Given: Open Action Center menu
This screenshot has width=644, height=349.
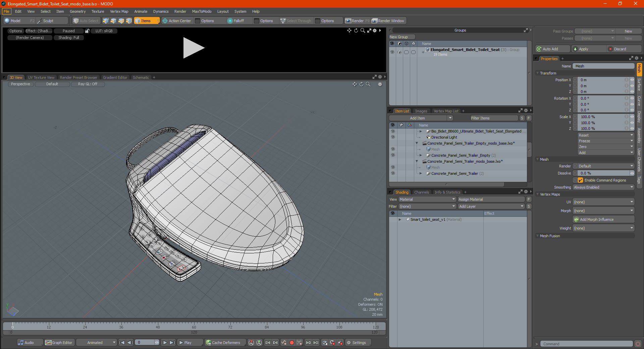Looking at the screenshot, I should coord(177,21).
